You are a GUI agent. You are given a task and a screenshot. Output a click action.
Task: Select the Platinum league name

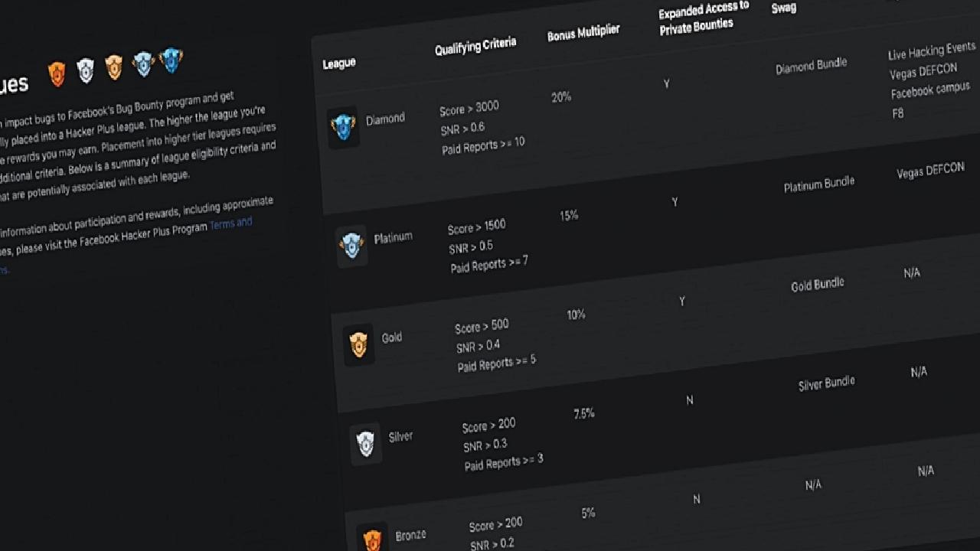click(x=393, y=238)
